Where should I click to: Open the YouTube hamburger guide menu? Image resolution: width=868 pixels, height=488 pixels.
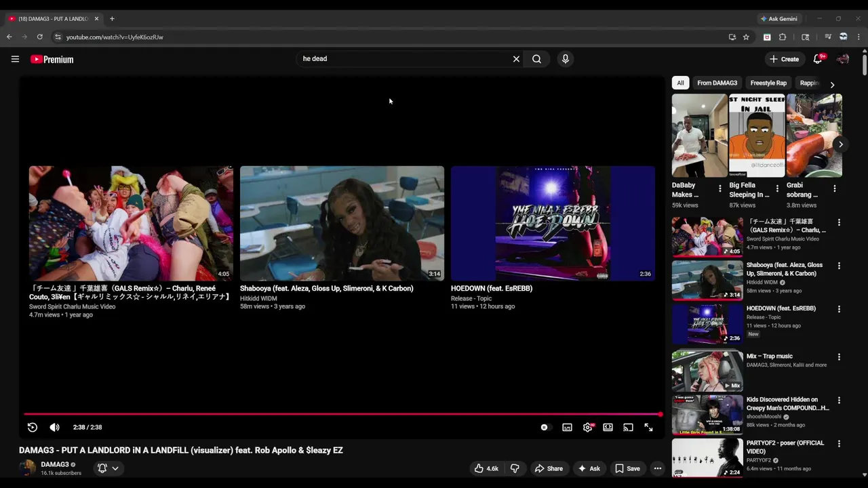tap(15, 59)
